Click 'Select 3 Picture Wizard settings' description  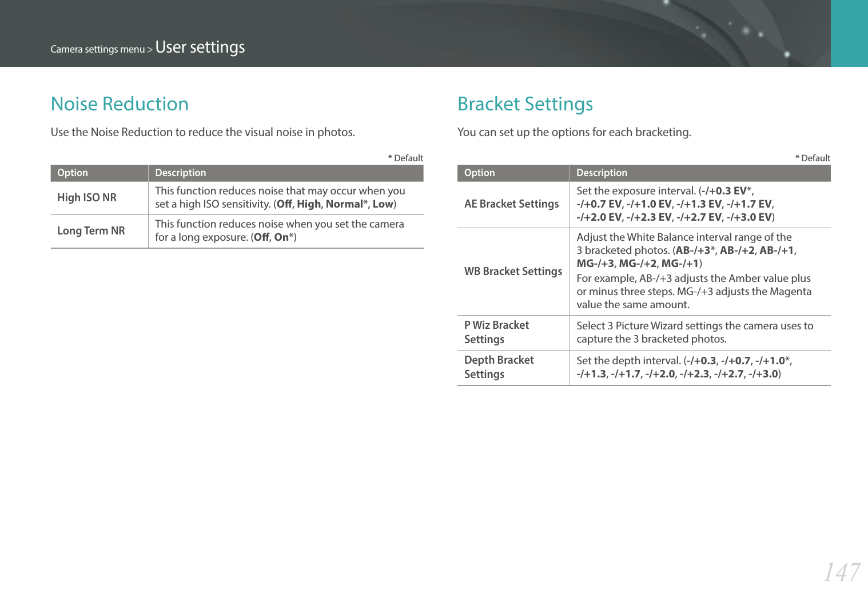[x=695, y=332]
